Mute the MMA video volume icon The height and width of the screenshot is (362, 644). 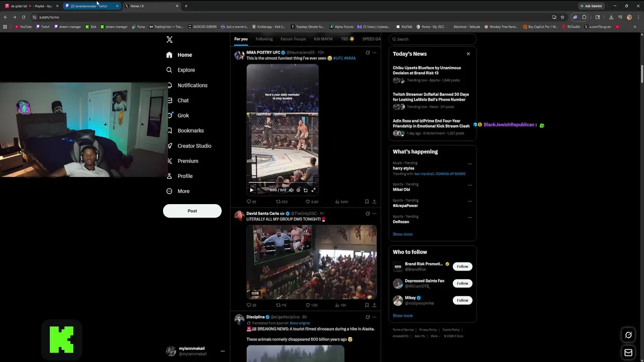(291, 190)
